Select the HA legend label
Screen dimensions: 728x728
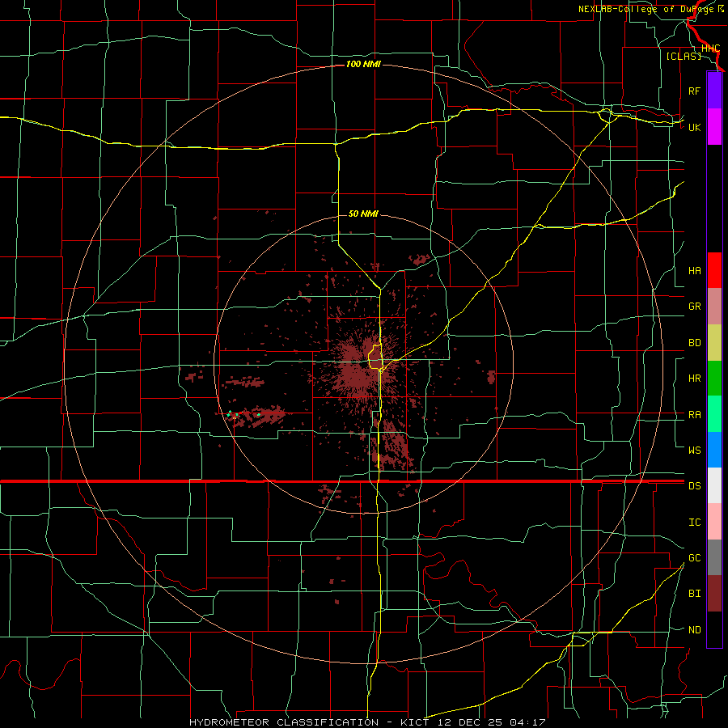click(x=694, y=270)
